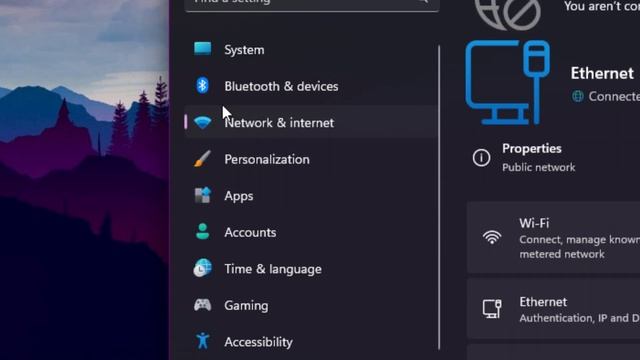Open Bluetooth & devices settings
The image size is (640, 360).
tap(311, 86)
